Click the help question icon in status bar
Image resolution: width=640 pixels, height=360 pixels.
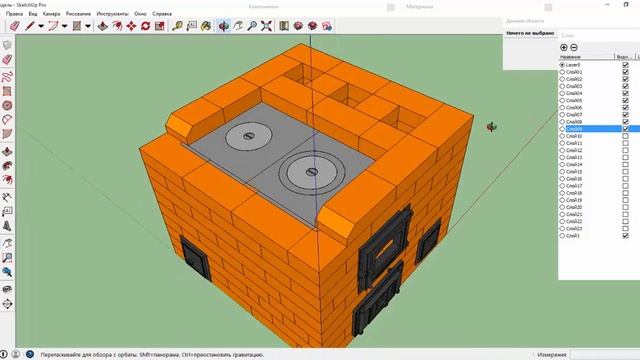pos(30,354)
